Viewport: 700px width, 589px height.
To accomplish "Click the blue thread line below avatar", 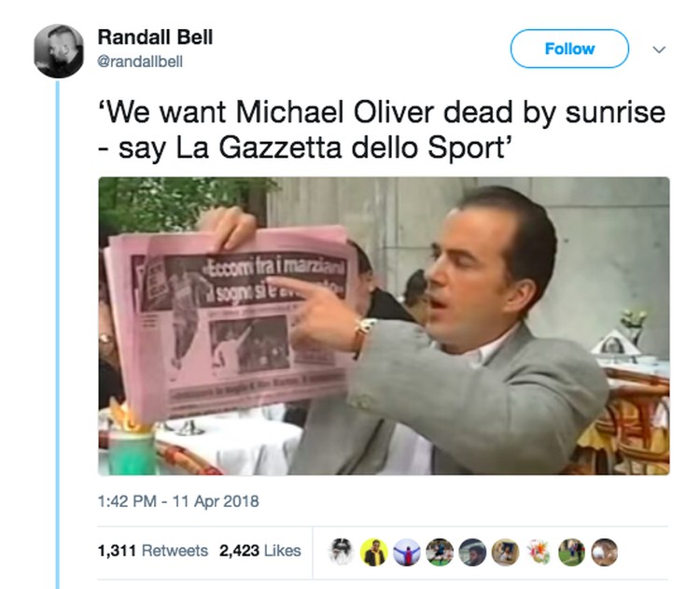I will 57,334.
